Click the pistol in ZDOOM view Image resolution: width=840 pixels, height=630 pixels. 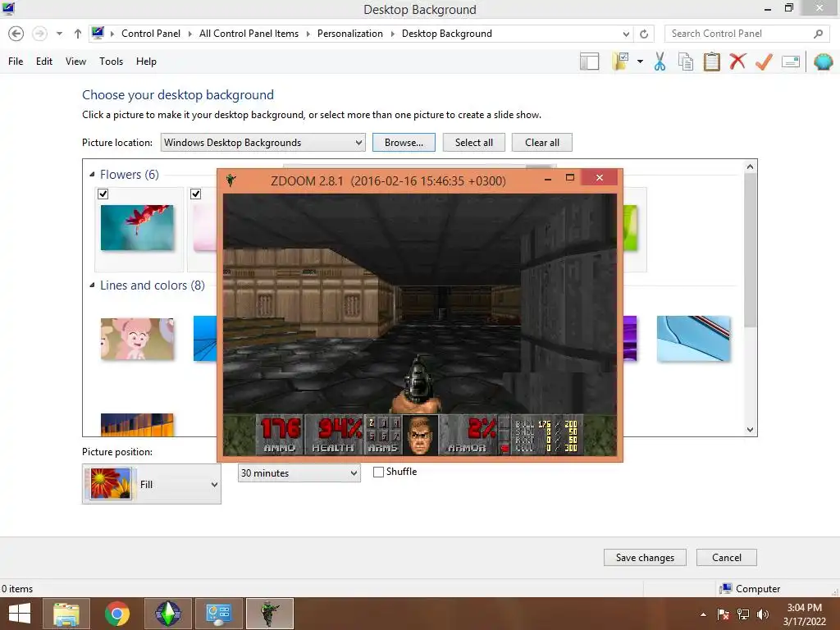[x=418, y=383]
